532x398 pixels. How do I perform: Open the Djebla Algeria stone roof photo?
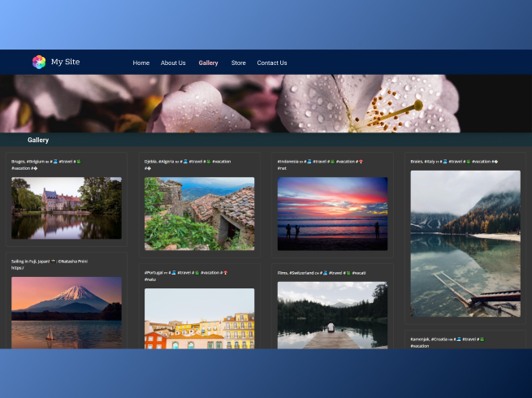[200, 214]
